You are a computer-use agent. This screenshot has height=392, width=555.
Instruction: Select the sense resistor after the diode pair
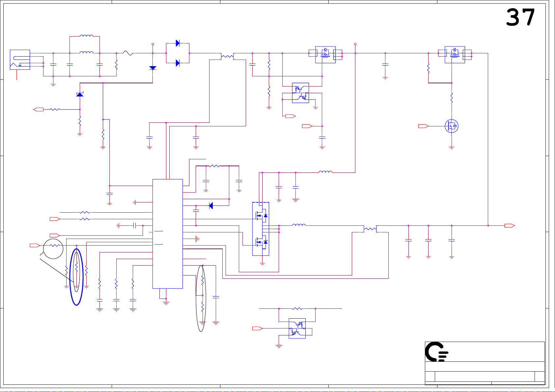pos(227,56)
